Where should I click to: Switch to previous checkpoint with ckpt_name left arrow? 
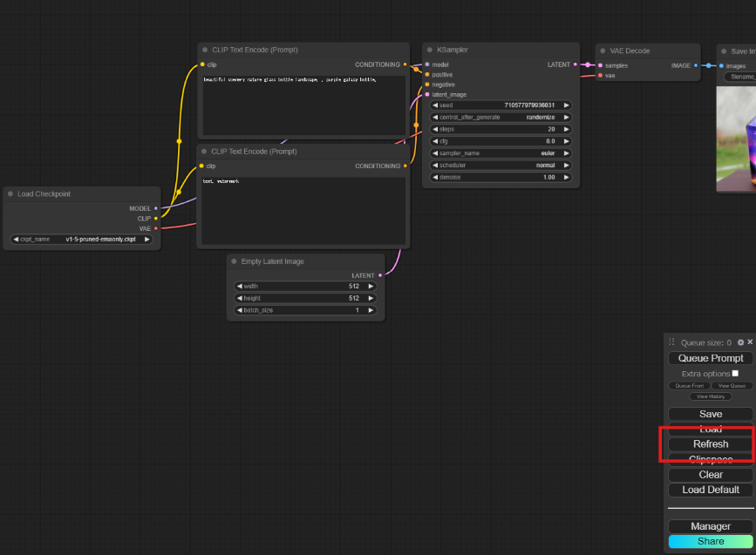pos(16,240)
